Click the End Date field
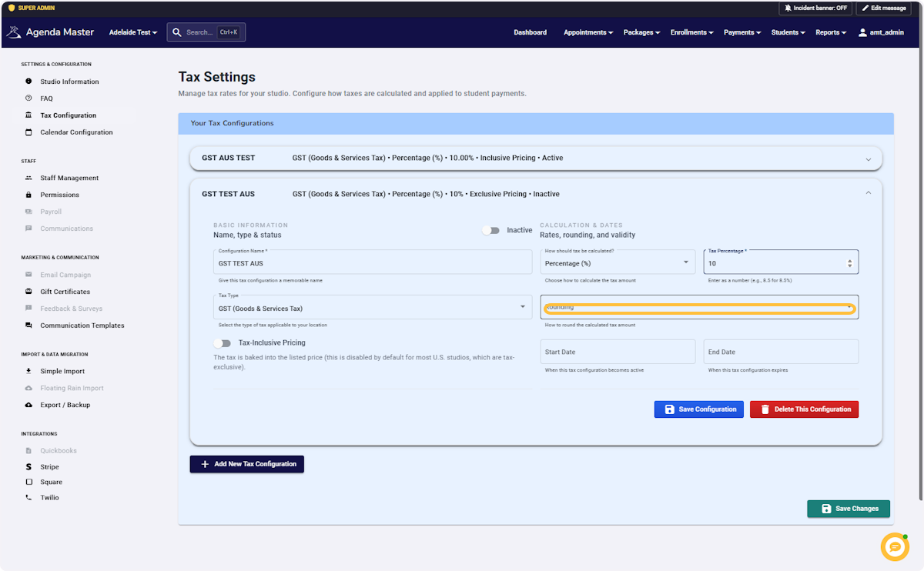 [781, 352]
